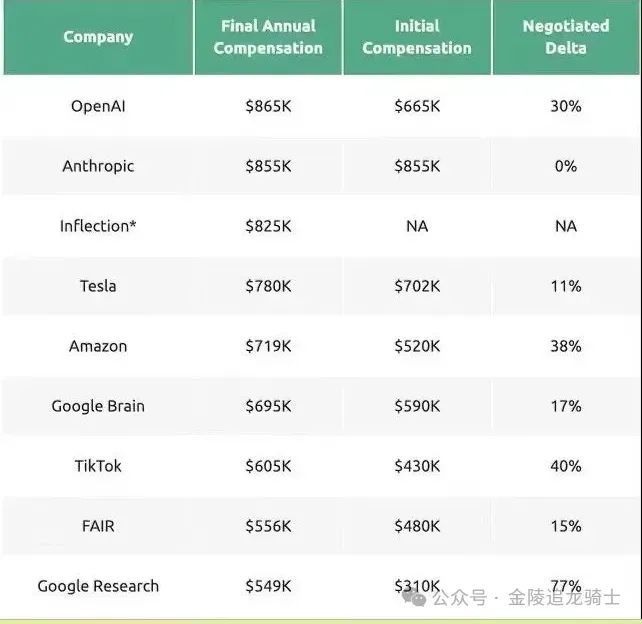Screen dimensions: 642x624
Task: Click the Inflection* company cell
Action: 98,226
